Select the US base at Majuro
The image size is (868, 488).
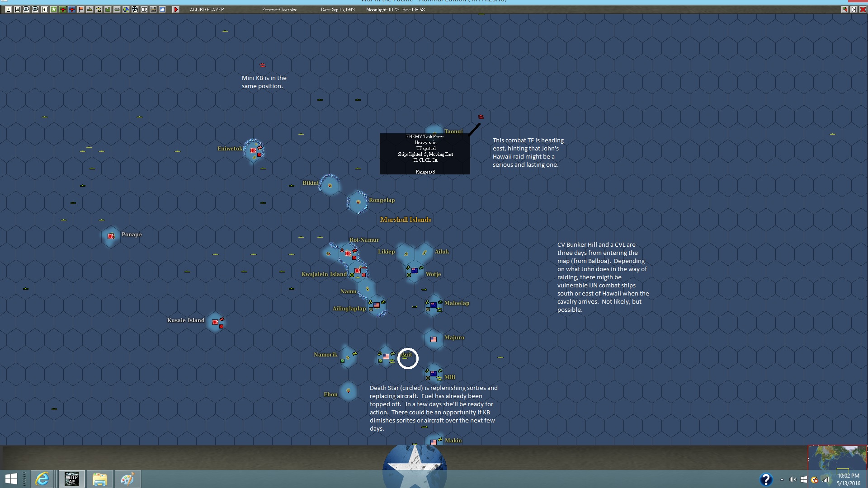tap(434, 339)
